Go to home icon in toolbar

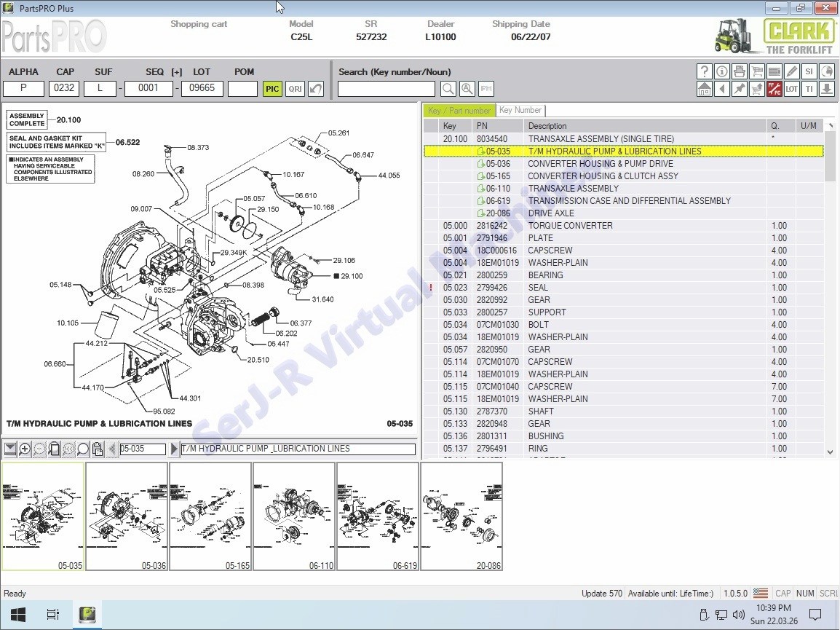click(704, 89)
